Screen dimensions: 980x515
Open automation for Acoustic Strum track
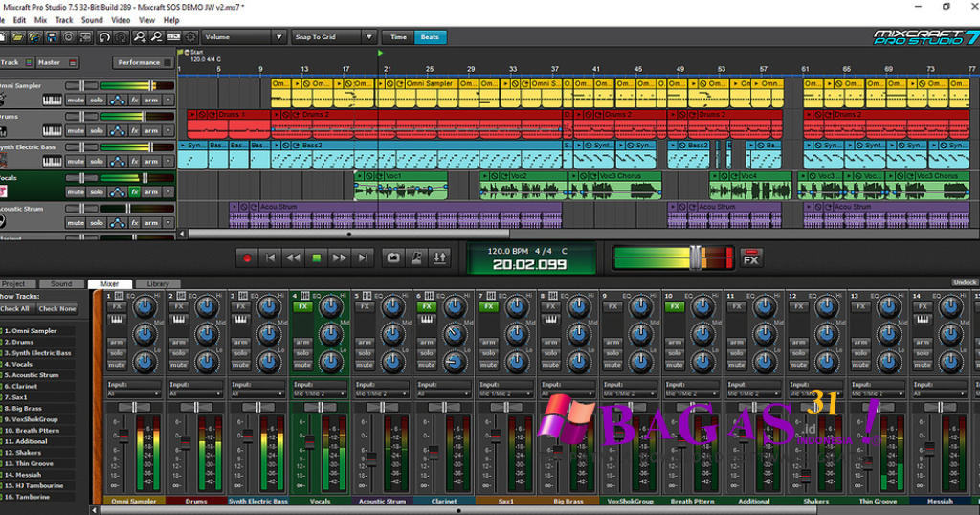pos(117,222)
